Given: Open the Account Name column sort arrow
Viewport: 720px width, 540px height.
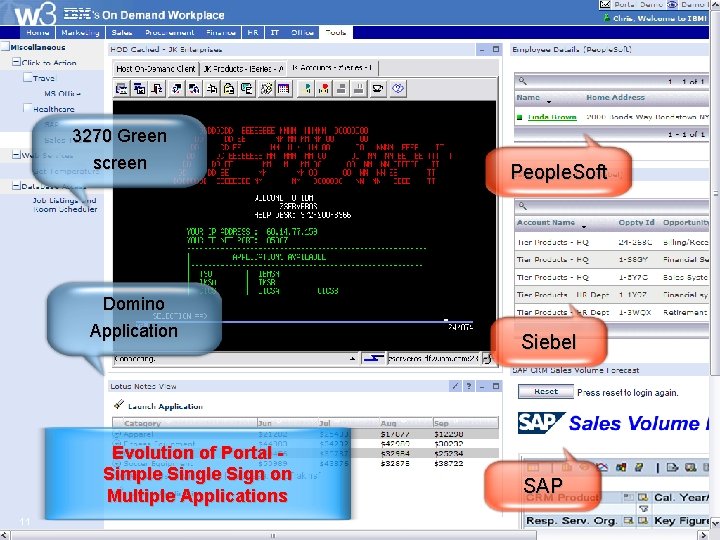Looking at the screenshot, I should coord(584,226).
